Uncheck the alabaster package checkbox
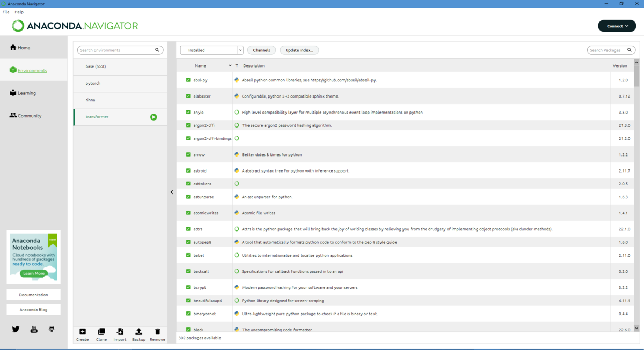The width and height of the screenshot is (644, 350). pos(188,96)
